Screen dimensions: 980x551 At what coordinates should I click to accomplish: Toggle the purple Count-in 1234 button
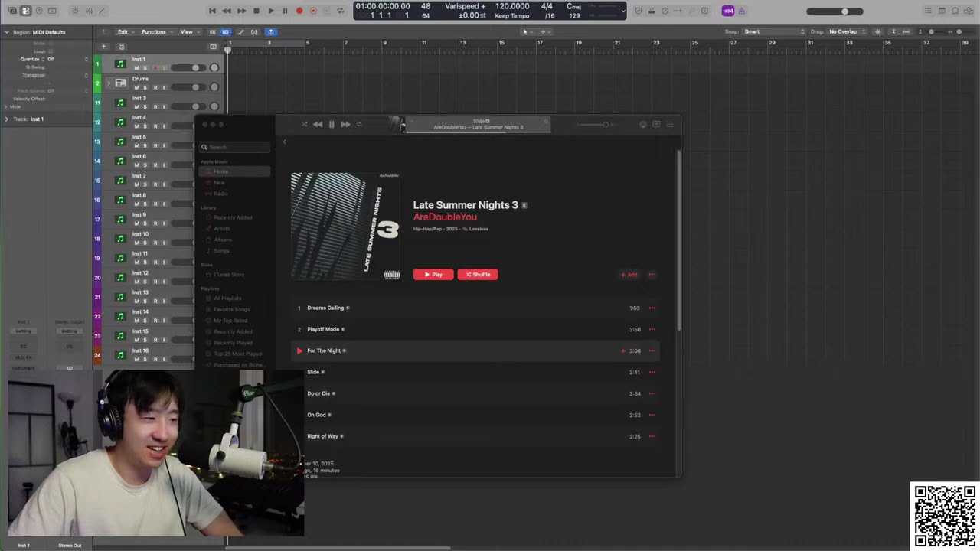coord(728,11)
